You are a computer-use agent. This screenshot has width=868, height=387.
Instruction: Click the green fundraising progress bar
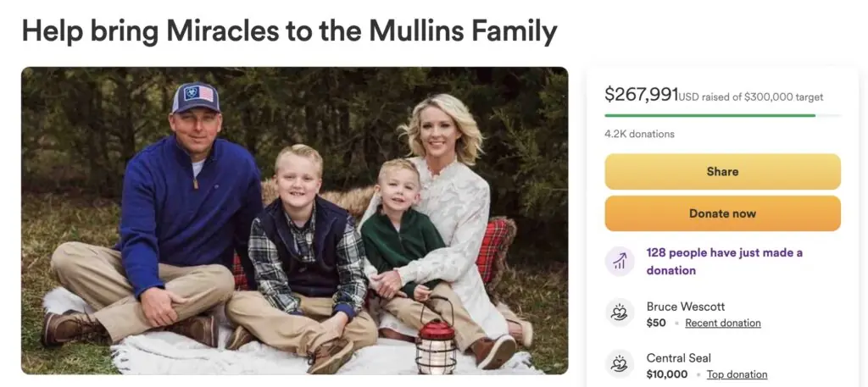710,115
